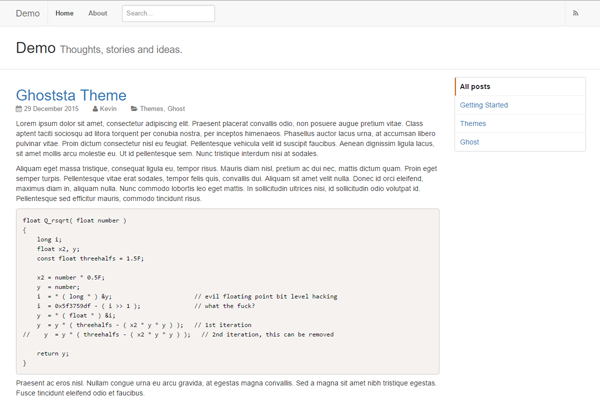600x400 pixels.
Task: Open Themes in the sidebar list
Action: tap(520, 124)
